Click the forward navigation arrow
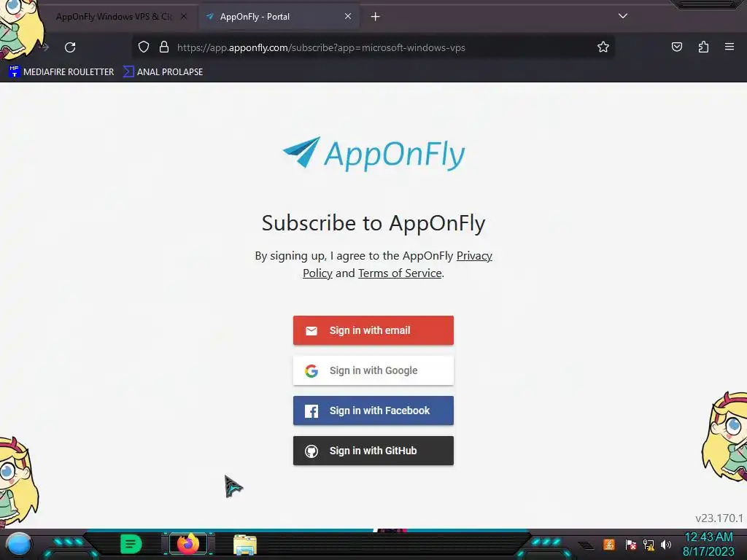 pyautogui.click(x=44, y=47)
